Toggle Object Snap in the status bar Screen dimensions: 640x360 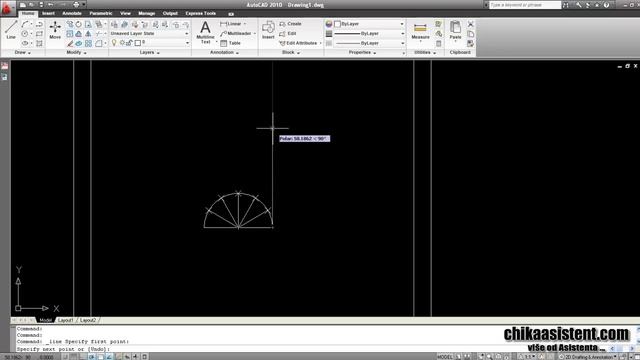click(x=100, y=357)
